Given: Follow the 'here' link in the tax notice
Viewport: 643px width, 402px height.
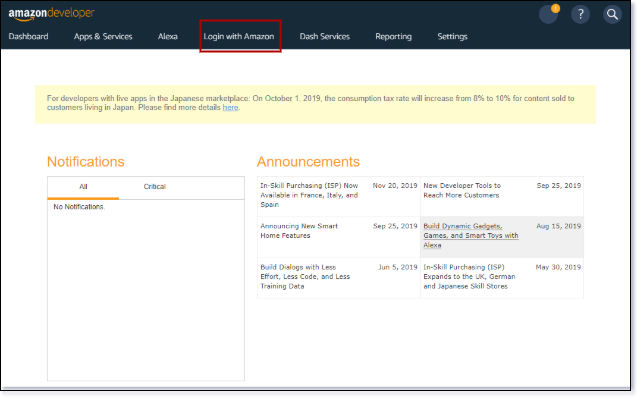Looking at the screenshot, I should 230,107.
